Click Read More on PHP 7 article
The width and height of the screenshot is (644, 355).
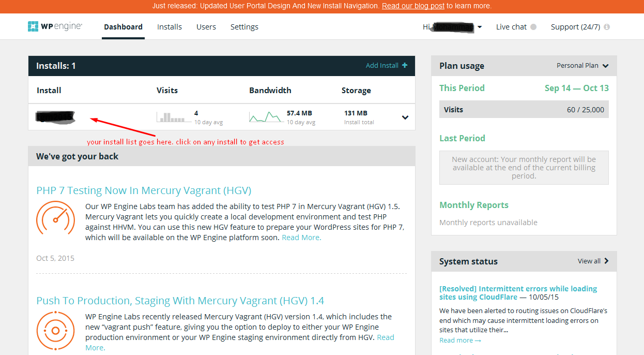(x=301, y=238)
